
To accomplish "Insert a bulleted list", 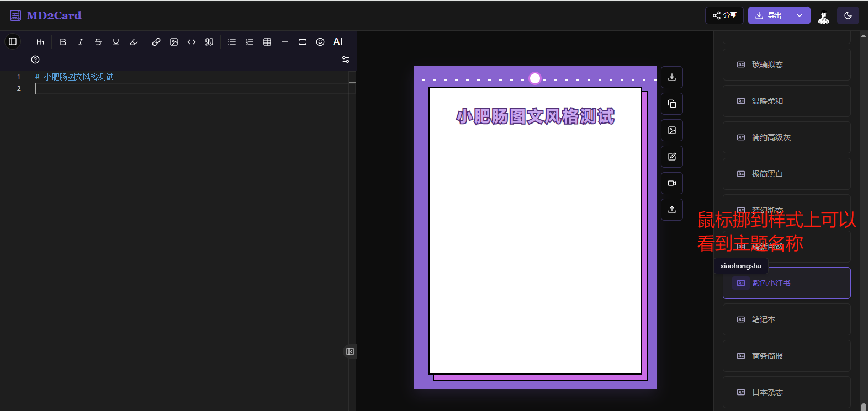I will click(232, 42).
